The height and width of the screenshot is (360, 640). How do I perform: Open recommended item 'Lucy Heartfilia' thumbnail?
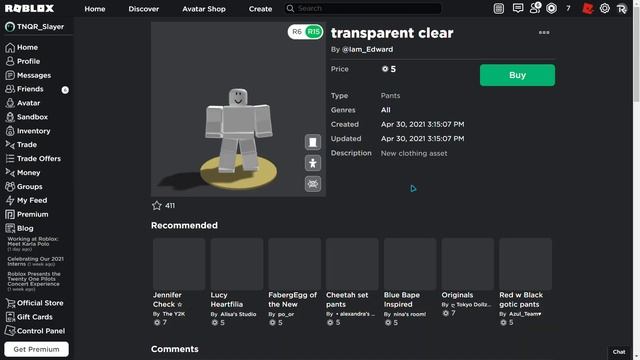[x=237, y=264]
